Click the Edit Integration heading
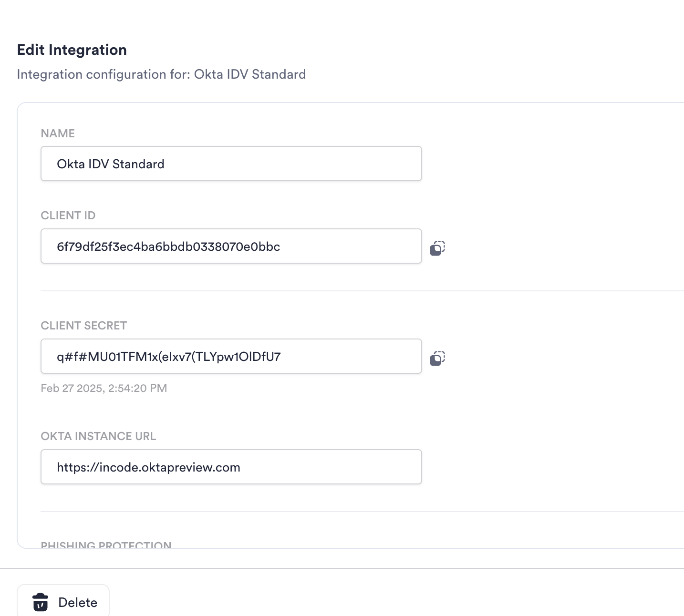Screen dimensions: 684x616 point(72,50)
